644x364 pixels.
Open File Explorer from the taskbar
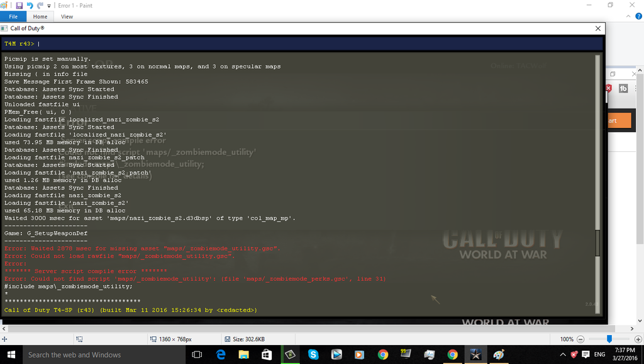243,355
